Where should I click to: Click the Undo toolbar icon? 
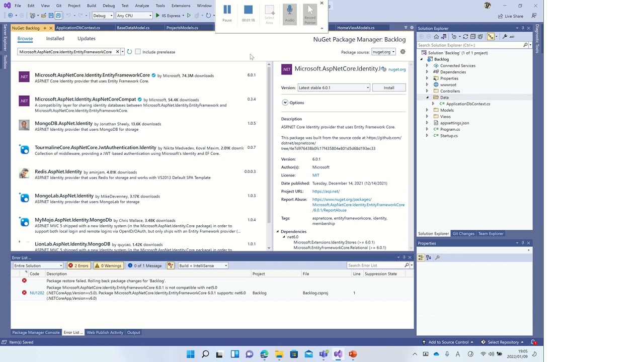(x=68, y=16)
